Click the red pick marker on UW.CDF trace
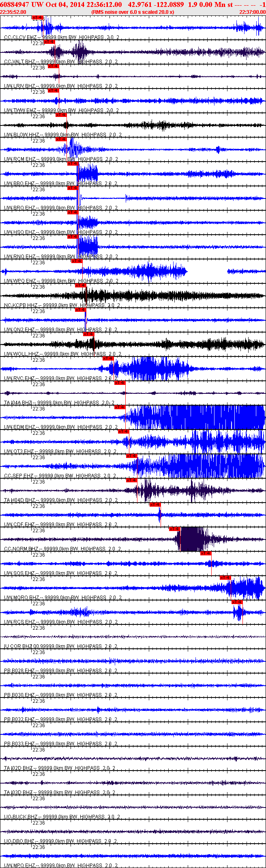This screenshot has height=868, width=266. [155, 505]
